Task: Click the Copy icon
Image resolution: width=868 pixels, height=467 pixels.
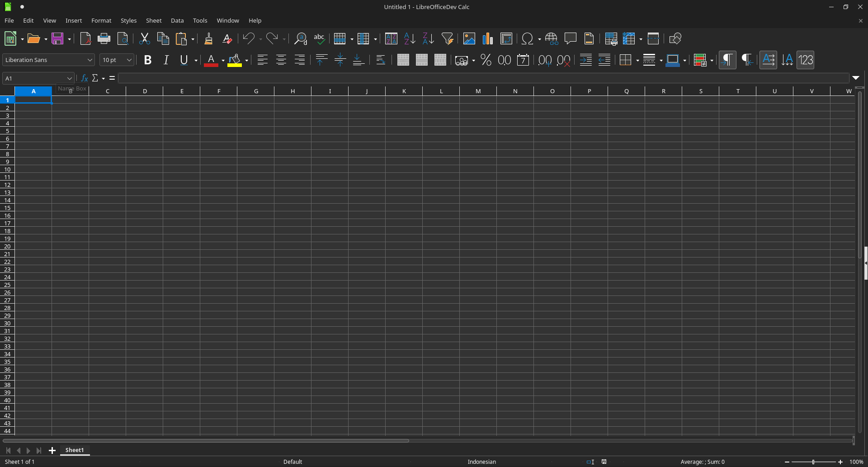Action: pos(163,38)
